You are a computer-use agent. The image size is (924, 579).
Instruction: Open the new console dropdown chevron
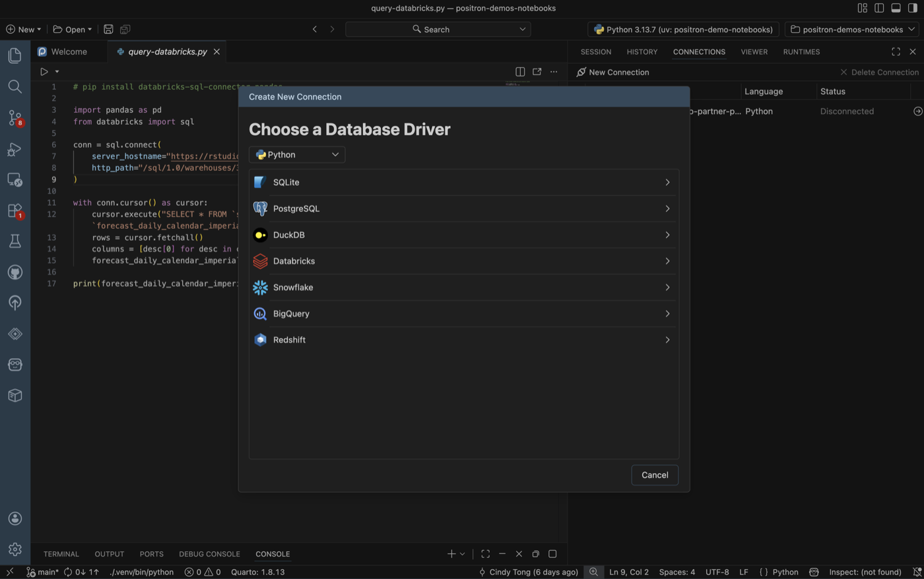click(462, 554)
